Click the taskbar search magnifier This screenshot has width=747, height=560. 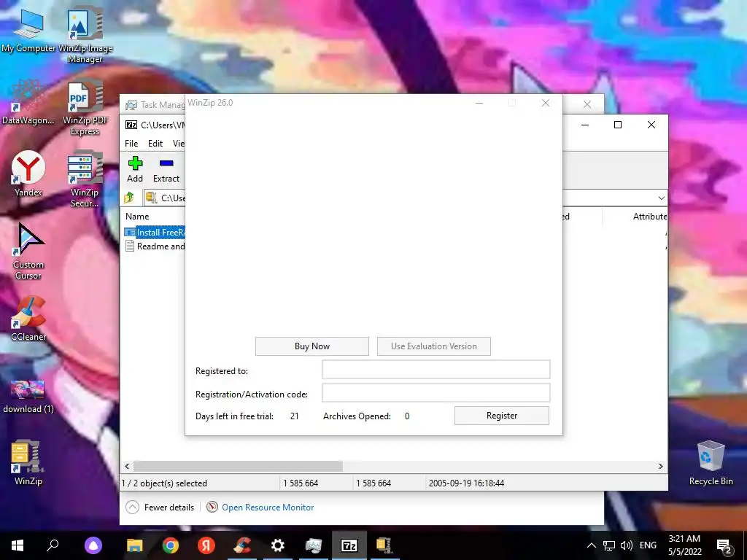(53, 545)
